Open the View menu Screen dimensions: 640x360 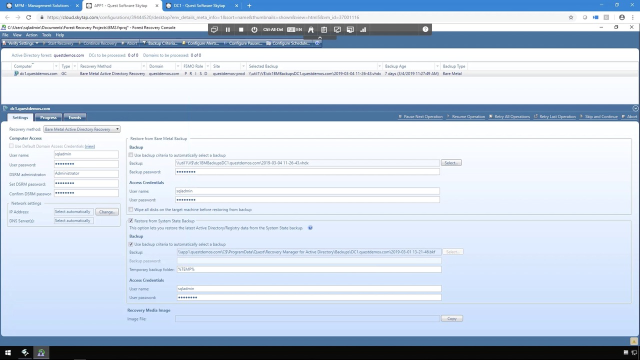(17, 35)
